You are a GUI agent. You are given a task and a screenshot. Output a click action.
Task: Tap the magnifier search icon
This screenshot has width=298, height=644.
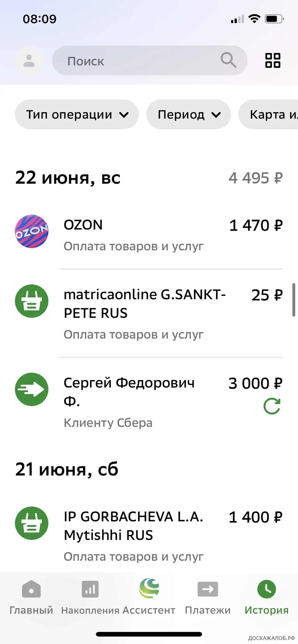[x=228, y=60]
